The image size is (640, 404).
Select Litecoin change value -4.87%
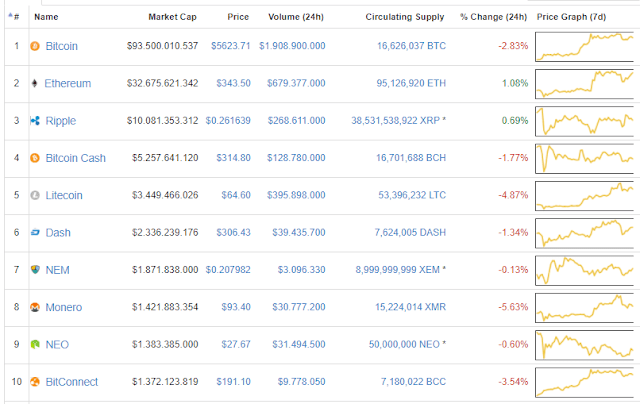click(513, 195)
